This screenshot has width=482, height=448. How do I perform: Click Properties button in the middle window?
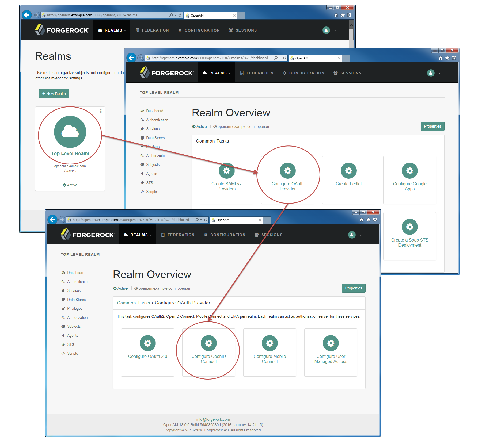click(x=432, y=126)
